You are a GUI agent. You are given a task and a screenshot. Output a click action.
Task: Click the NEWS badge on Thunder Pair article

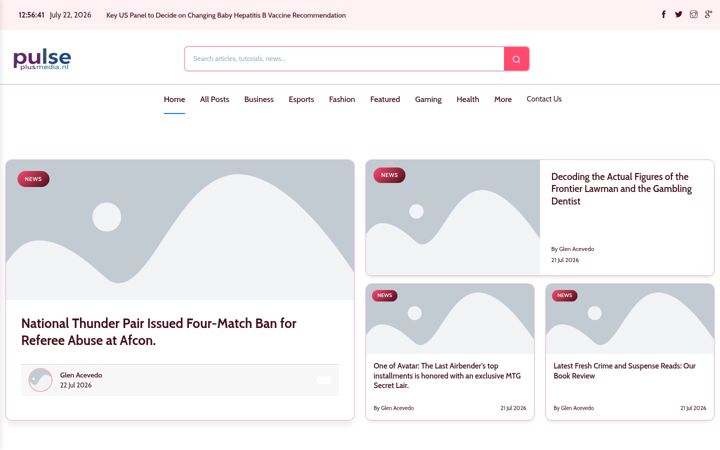34,179
